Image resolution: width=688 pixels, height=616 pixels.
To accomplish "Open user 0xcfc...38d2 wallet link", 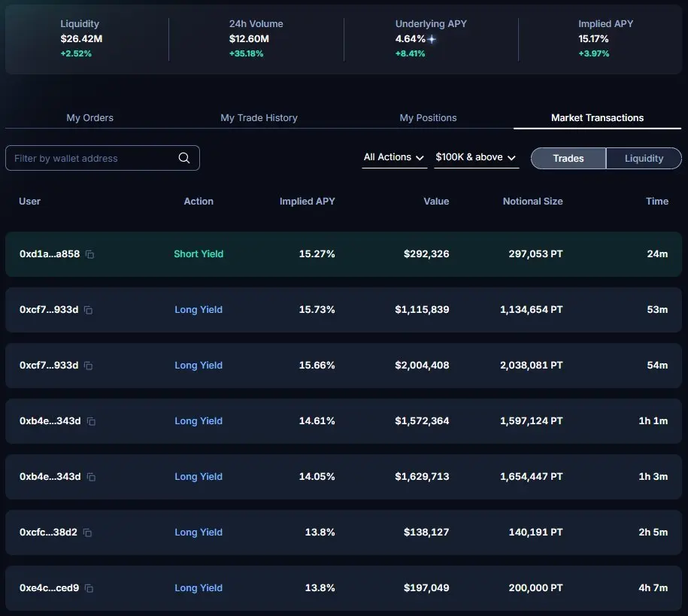I will (x=48, y=533).
